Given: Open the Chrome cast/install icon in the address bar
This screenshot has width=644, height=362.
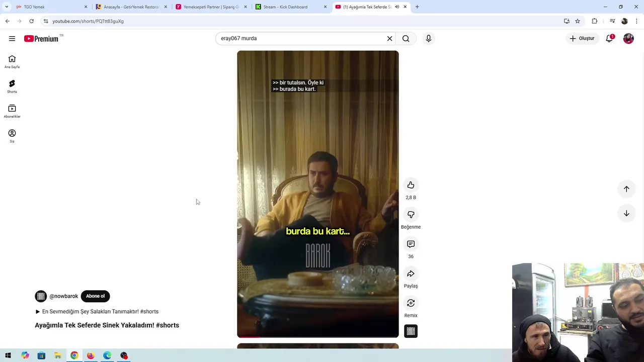Looking at the screenshot, I should (x=567, y=21).
